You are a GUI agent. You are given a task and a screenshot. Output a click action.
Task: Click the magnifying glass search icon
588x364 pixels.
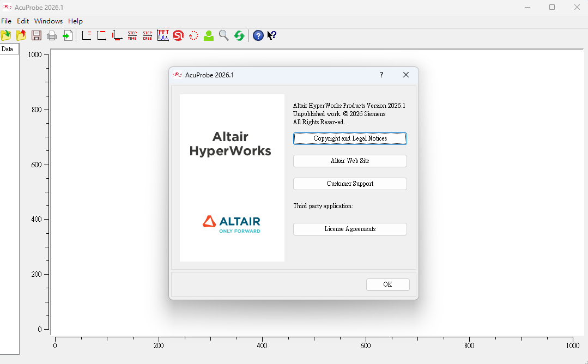click(x=224, y=35)
